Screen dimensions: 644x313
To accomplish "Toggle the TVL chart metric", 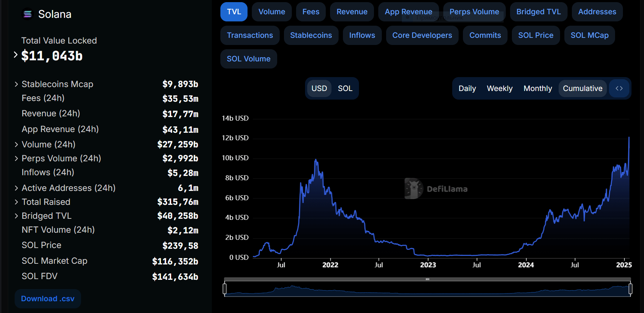I will 234,12.
